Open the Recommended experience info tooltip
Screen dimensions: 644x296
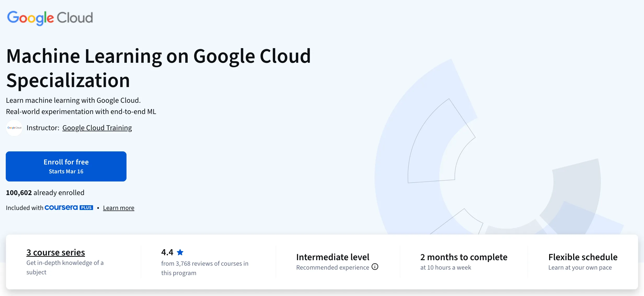[375, 267]
